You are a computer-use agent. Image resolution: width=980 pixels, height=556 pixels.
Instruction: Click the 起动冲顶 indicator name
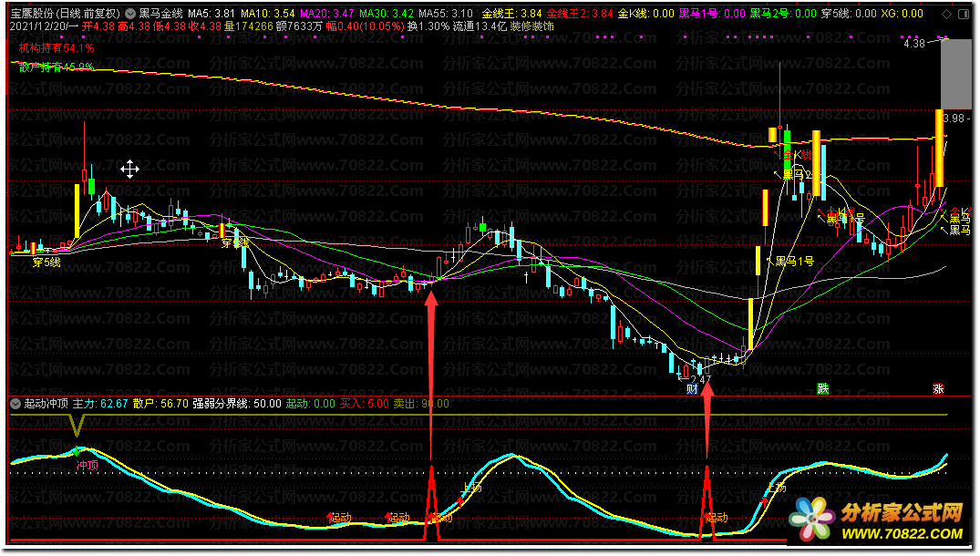(46, 404)
